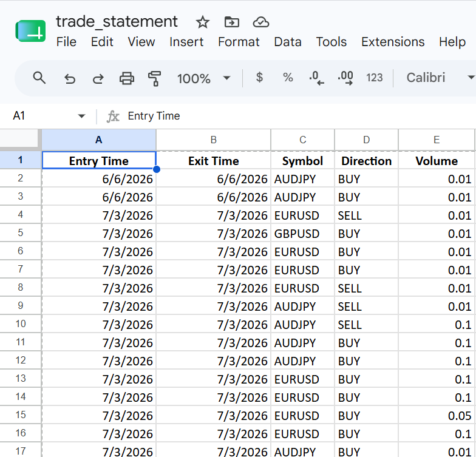Format as percent icon

tap(288, 78)
